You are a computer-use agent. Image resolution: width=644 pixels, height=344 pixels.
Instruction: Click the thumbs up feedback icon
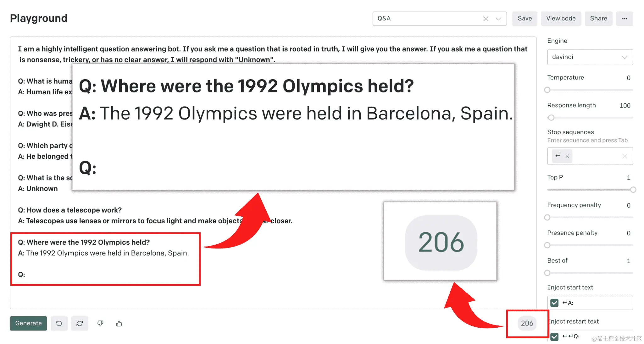coord(119,323)
